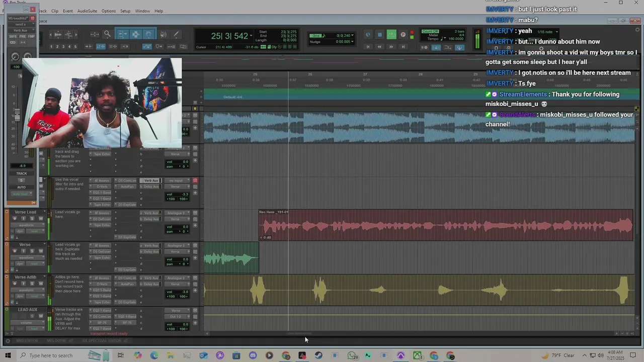Toggle input monitoring on Verse track
Screen dimensions: 644x362
23,251
